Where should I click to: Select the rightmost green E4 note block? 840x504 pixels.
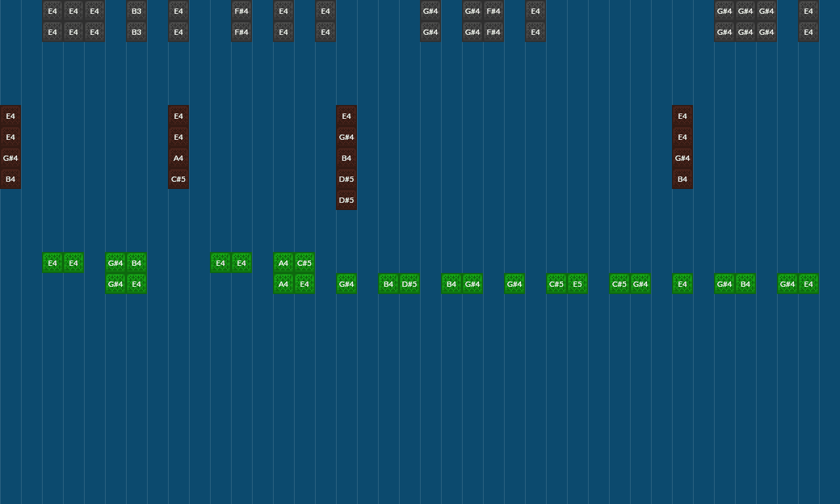808,283
